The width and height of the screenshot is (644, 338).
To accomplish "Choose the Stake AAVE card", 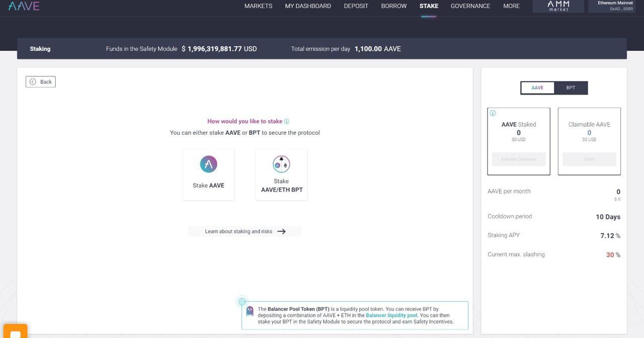I will coord(208,175).
